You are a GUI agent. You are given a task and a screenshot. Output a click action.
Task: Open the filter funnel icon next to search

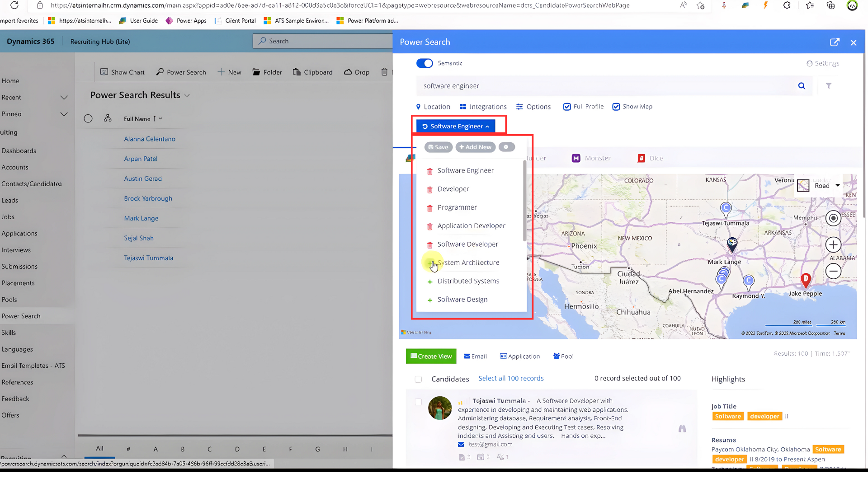tap(829, 86)
